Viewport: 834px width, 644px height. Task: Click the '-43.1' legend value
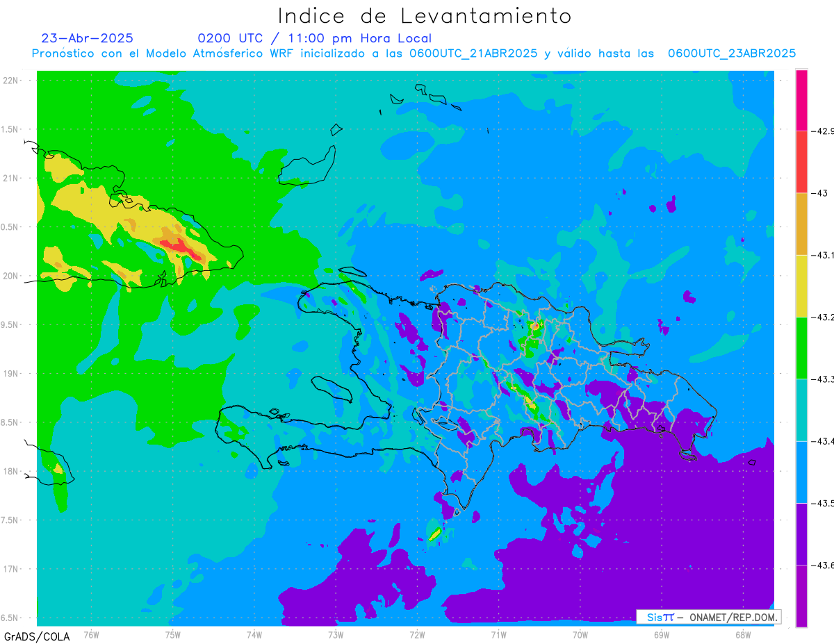(822, 255)
